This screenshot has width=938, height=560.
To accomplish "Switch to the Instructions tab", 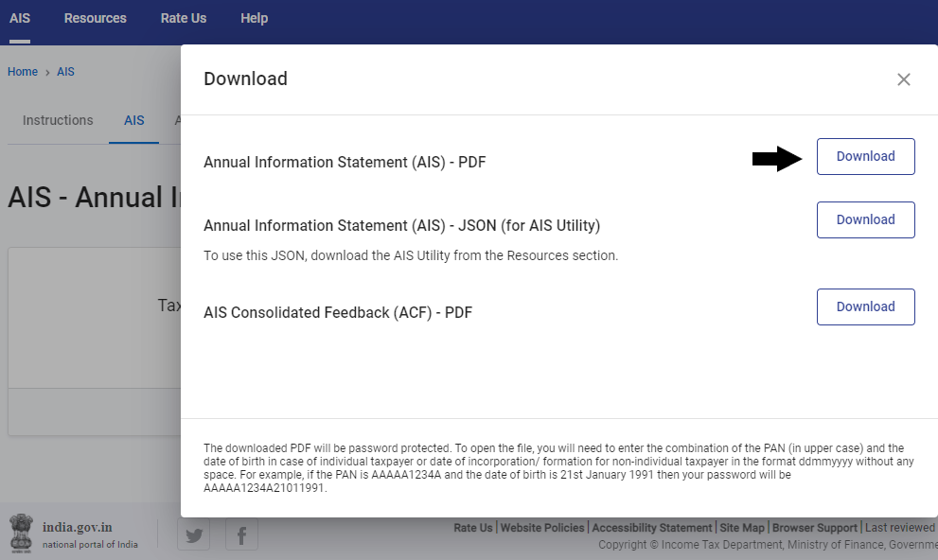I will (58, 120).
